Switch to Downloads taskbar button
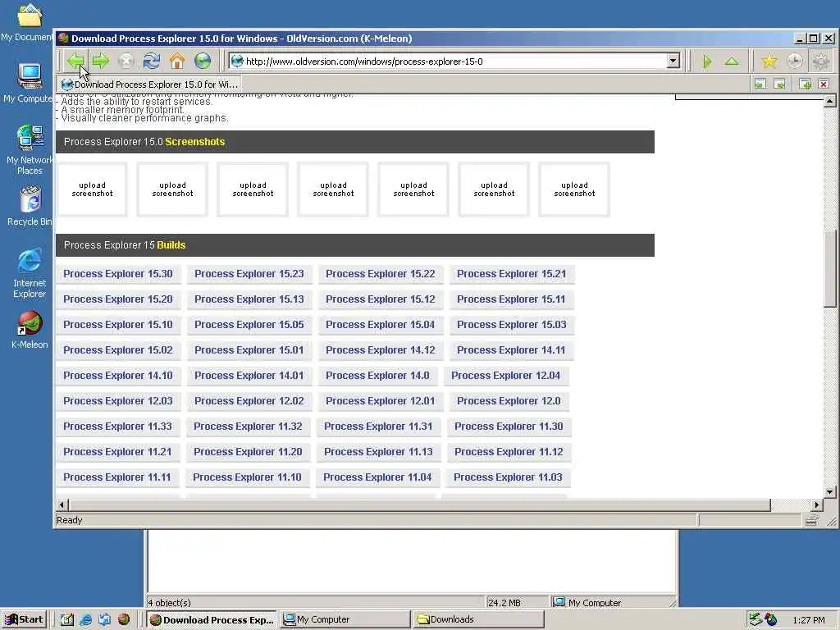 point(478,619)
